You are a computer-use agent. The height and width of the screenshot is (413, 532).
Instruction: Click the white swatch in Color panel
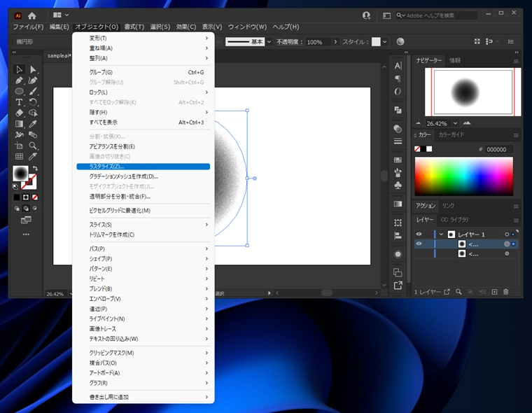(x=429, y=149)
